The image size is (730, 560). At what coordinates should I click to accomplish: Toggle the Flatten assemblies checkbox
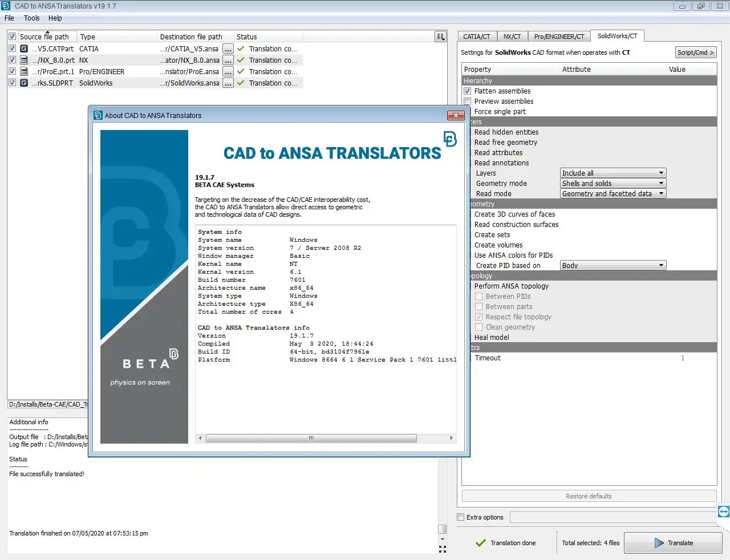coord(467,91)
